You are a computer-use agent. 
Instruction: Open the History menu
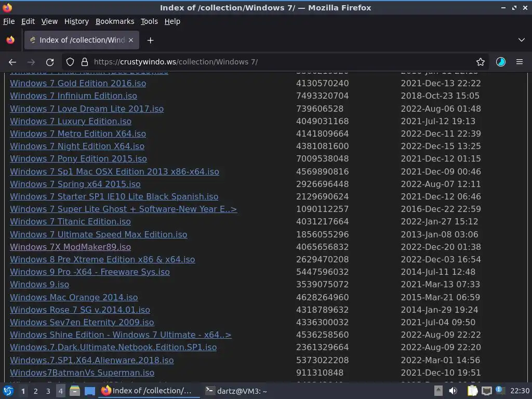pyautogui.click(x=77, y=21)
